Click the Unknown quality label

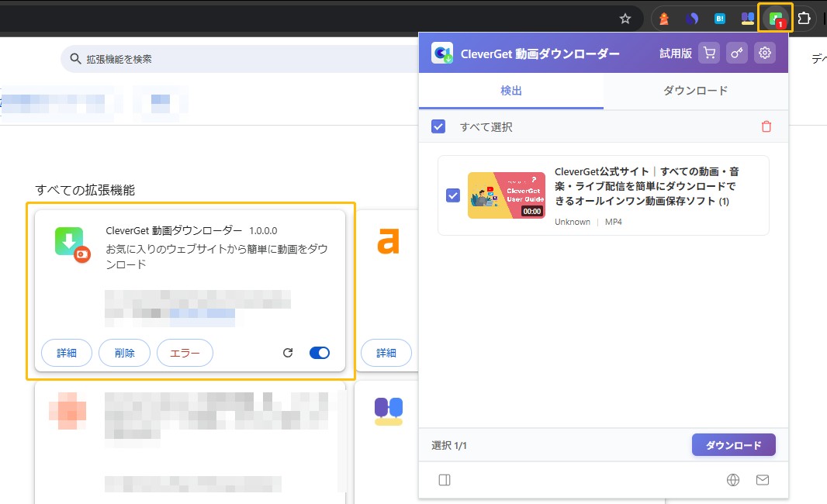(x=573, y=222)
